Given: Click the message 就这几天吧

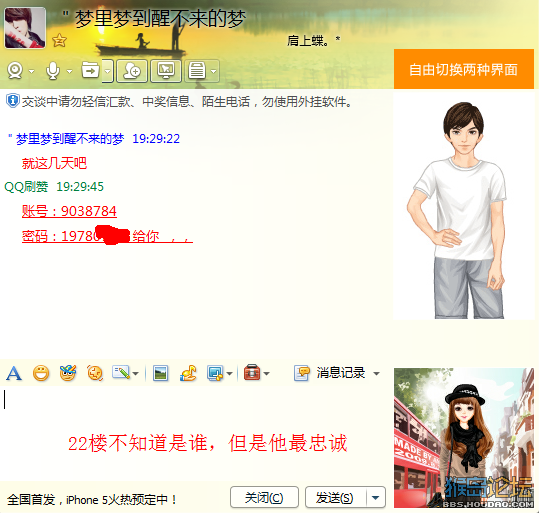Looking at the screenshot, I should 54,163.
